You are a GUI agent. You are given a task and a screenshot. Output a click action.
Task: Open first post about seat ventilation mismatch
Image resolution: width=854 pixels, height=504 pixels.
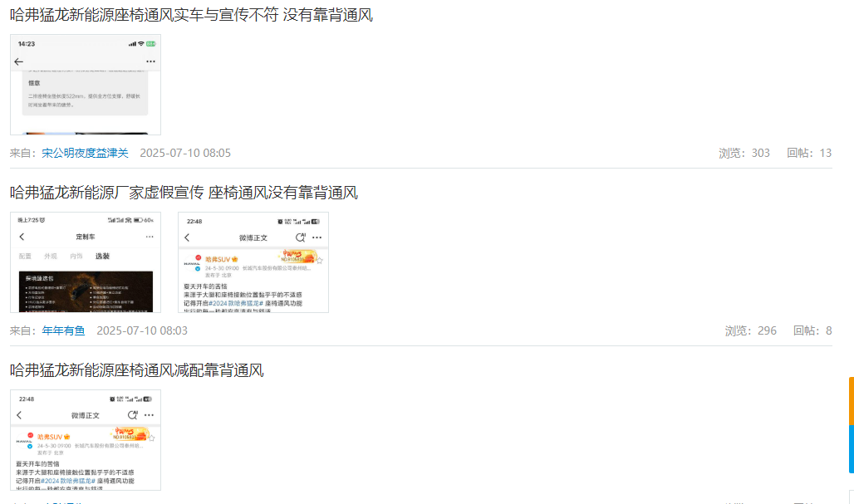pyautogui.click(x=191, y=15)
